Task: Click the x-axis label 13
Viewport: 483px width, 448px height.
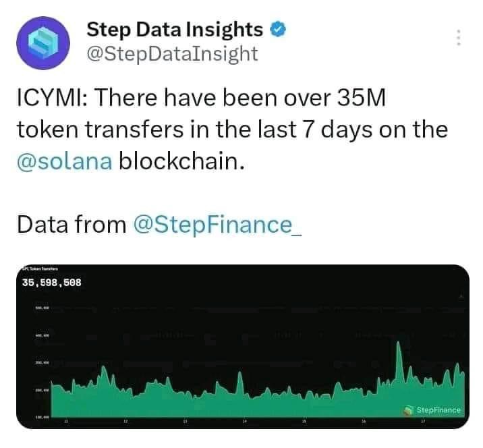Action: point(185,422)
